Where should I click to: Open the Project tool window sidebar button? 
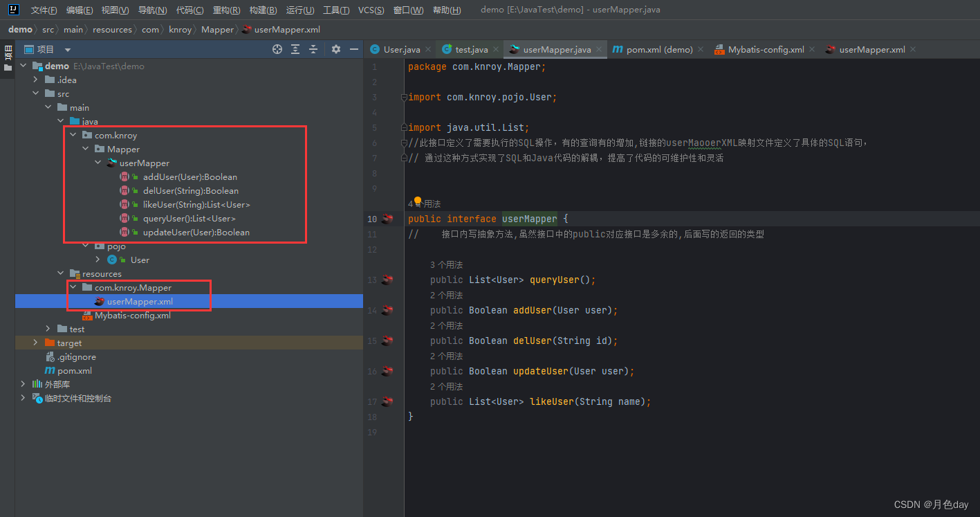pyautogui.click(x=8, y=57)
